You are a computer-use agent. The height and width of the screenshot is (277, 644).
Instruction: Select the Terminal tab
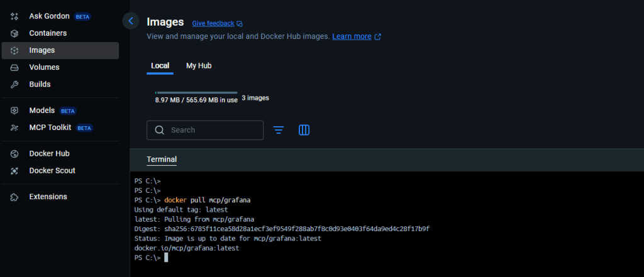tap(162, 160)
